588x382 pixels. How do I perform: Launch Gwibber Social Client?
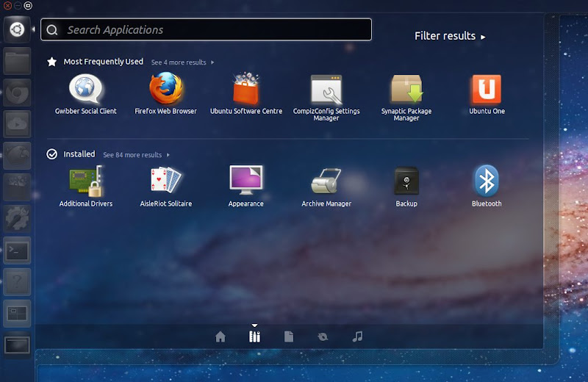tap(86, 90)
